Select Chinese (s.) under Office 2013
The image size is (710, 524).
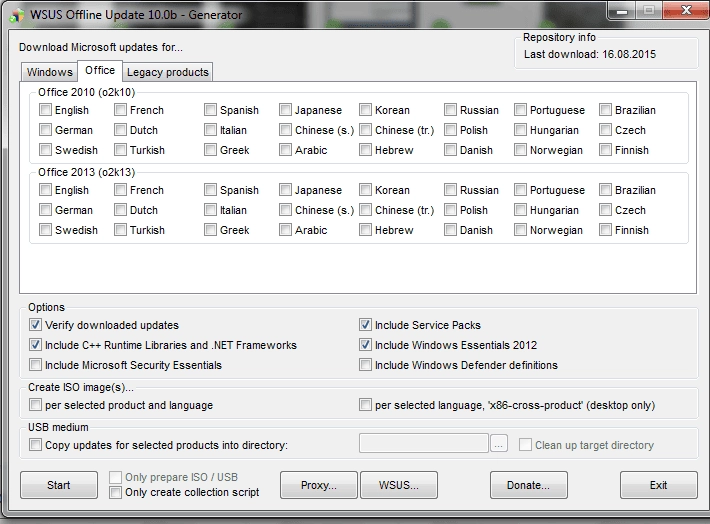(x=285, y=210)
